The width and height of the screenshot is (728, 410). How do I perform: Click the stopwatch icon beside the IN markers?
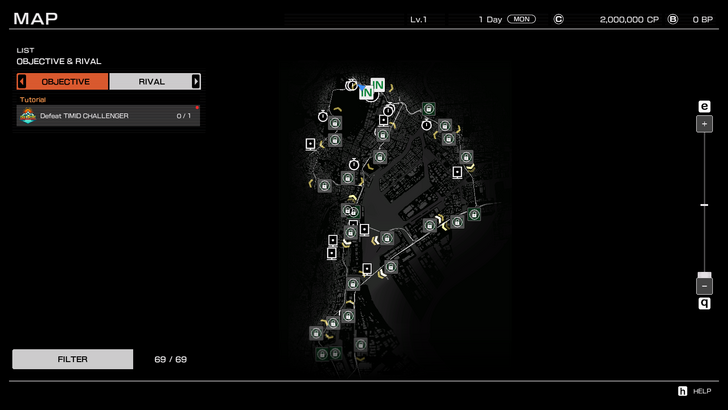click(x=351, y=86)
